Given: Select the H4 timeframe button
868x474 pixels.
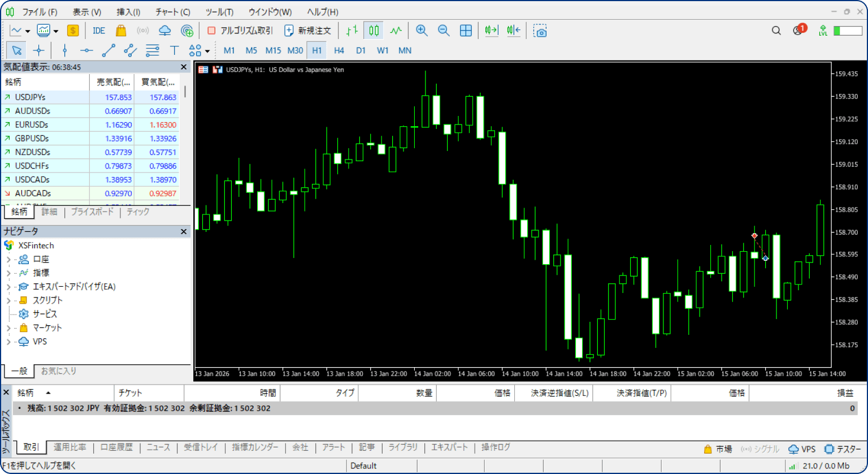Looking at the screenshot, I should click(339, 50).
